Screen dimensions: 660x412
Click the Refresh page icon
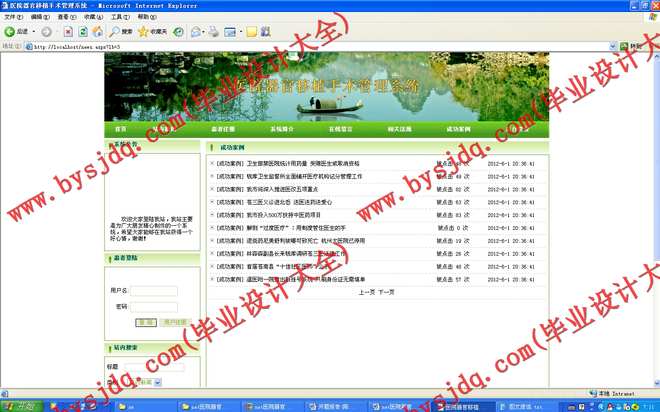pos(82,32)
